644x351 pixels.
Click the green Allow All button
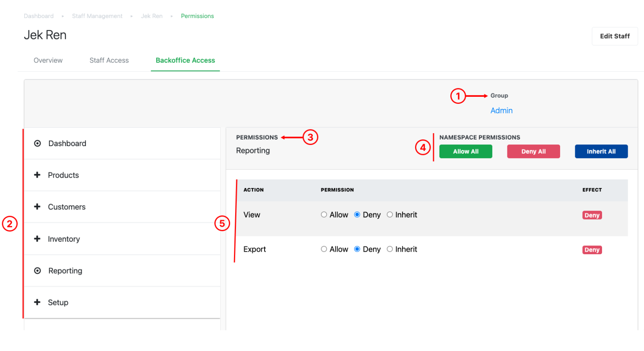coord(466,152)
